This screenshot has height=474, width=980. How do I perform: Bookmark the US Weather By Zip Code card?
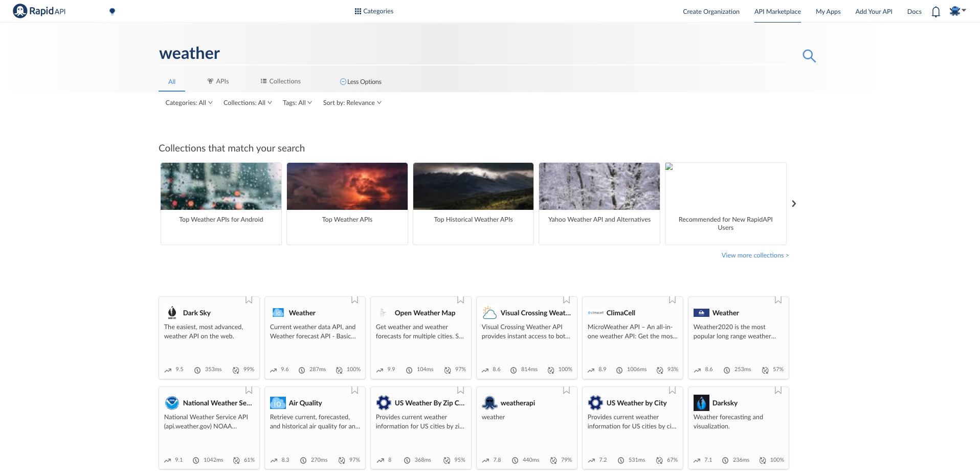[460, 390]
